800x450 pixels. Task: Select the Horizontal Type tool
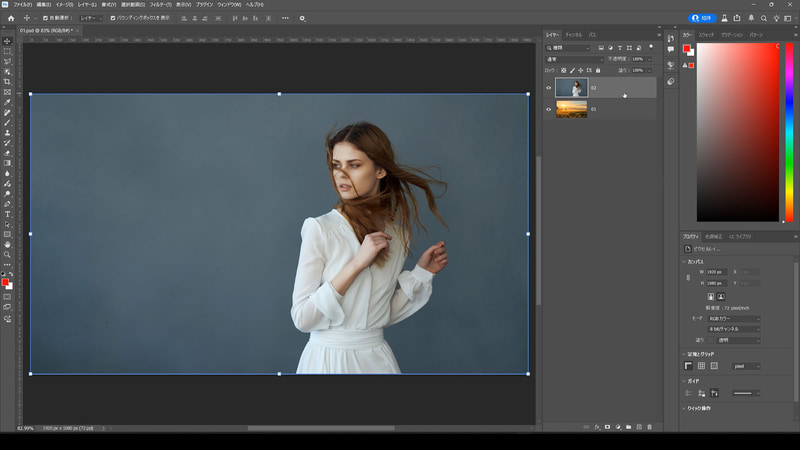pyautogui.click(x=7, y=213)
